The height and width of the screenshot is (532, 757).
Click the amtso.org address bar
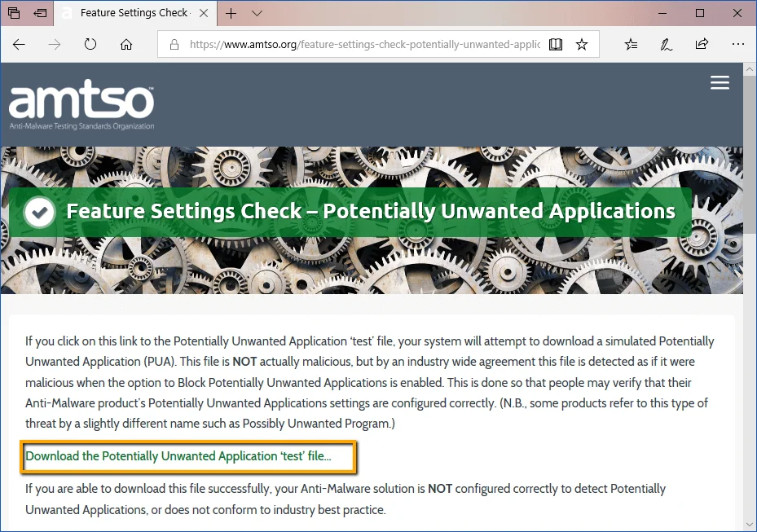(x=359, y=45)
